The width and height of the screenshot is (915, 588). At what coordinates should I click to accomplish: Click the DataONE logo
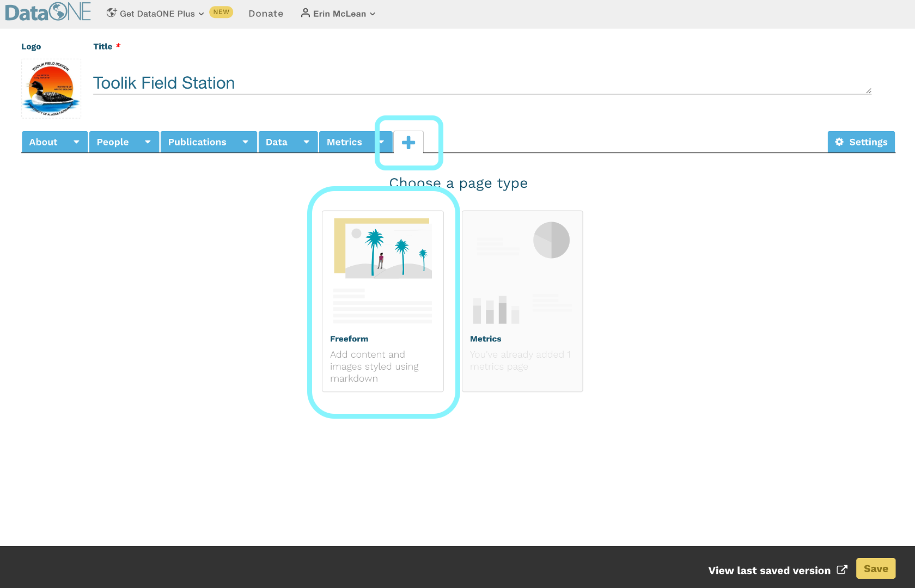(x=48, y=12)
